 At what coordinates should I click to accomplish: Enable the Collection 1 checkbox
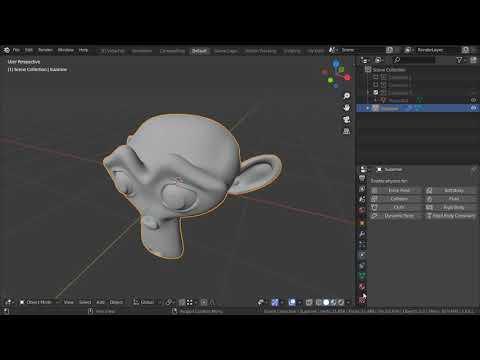(376, 77)
